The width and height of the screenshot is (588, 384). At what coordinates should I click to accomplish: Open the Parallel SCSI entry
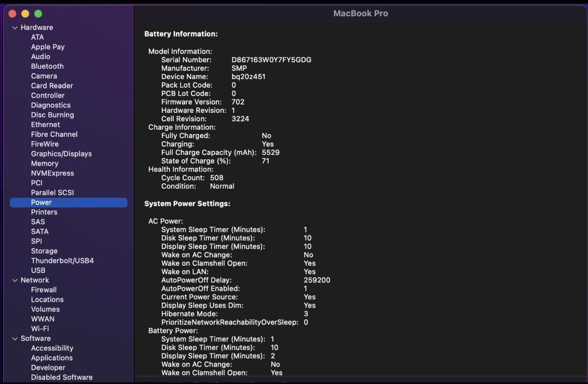click(x=52, y=193)
